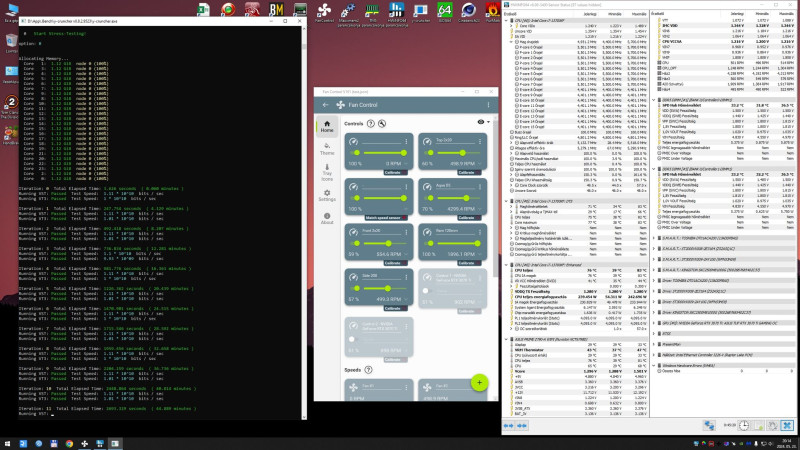Toggle the enable switch on Rare 120mm card
This screenshot has width=800, height=450.
tap(429, 243)
